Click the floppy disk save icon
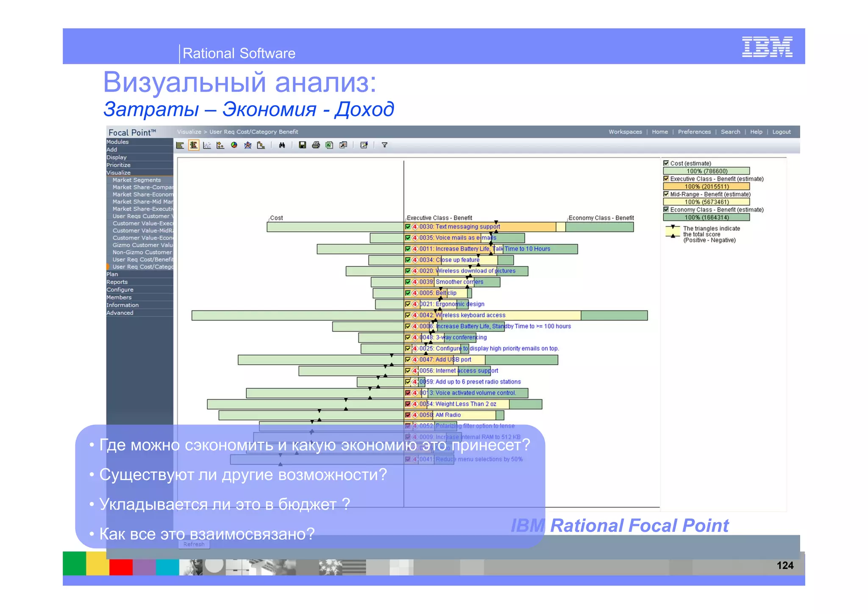868x614 pixels. [x=302, y=145]
